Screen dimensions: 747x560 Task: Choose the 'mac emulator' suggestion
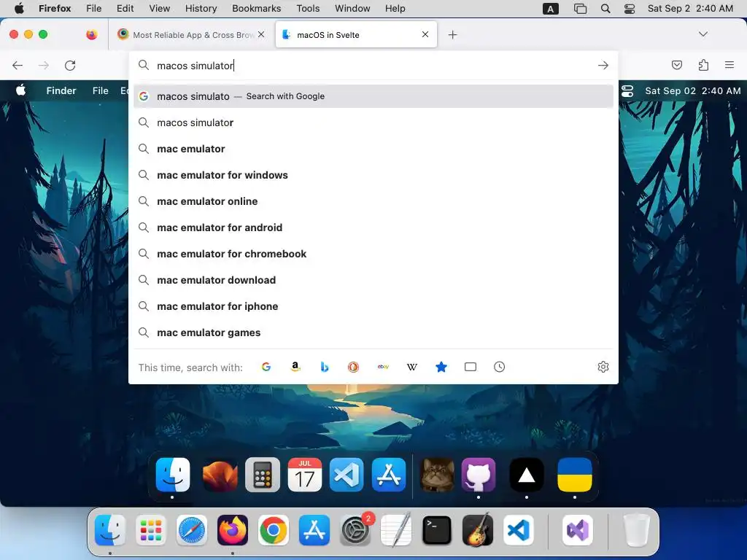pos(373,149)
